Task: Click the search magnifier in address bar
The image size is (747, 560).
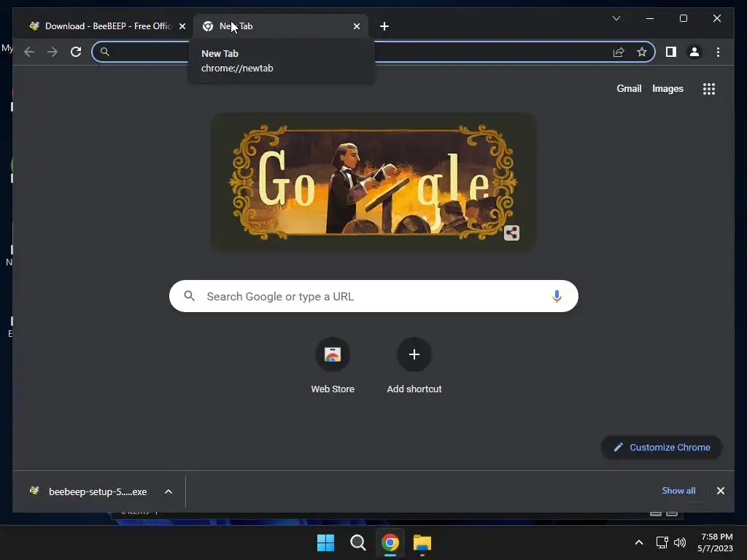Action: [105, 52]
